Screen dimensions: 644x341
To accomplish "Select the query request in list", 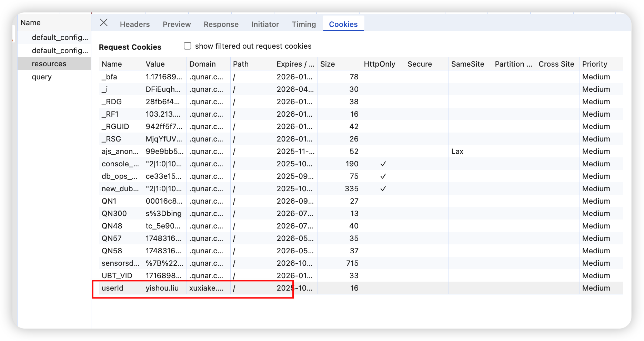I will click(x=42, y=77).
